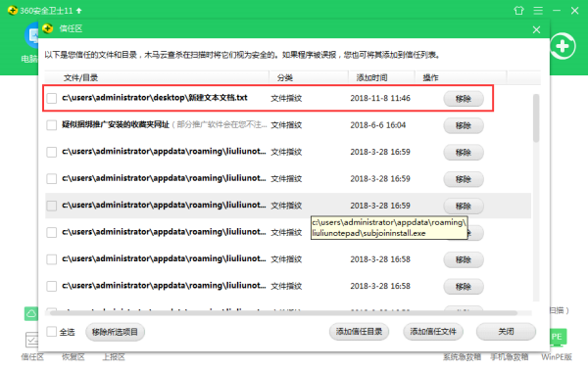The height and width of the screenshot is (370, 588).
Task: Open 上报区 in main window
Action: click(x=114, y=357)
